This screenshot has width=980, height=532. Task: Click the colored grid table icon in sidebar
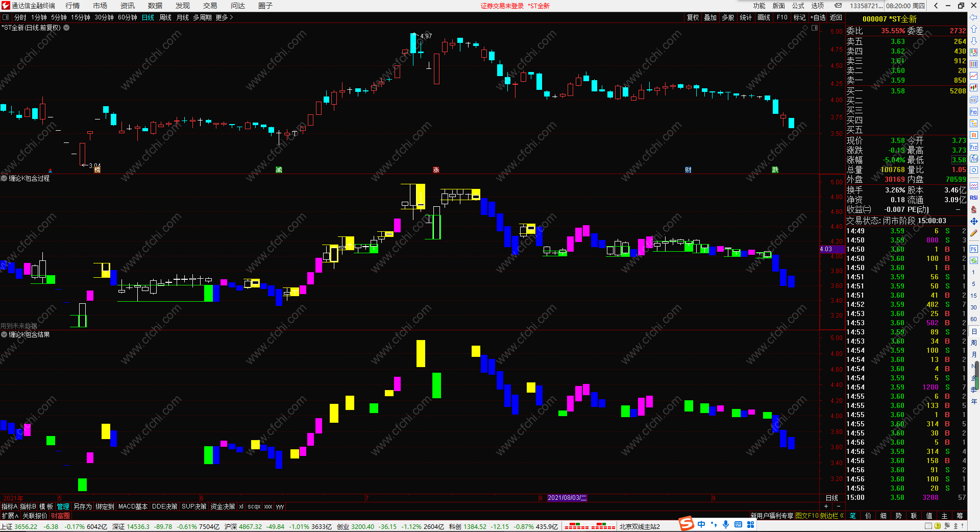pyautogui.click(x=974, y=64)
